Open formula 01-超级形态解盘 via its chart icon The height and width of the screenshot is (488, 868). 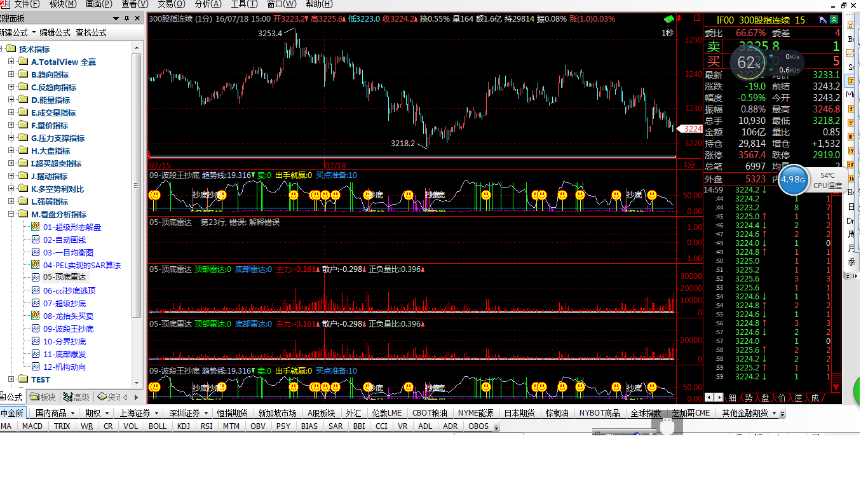point(36,227)
